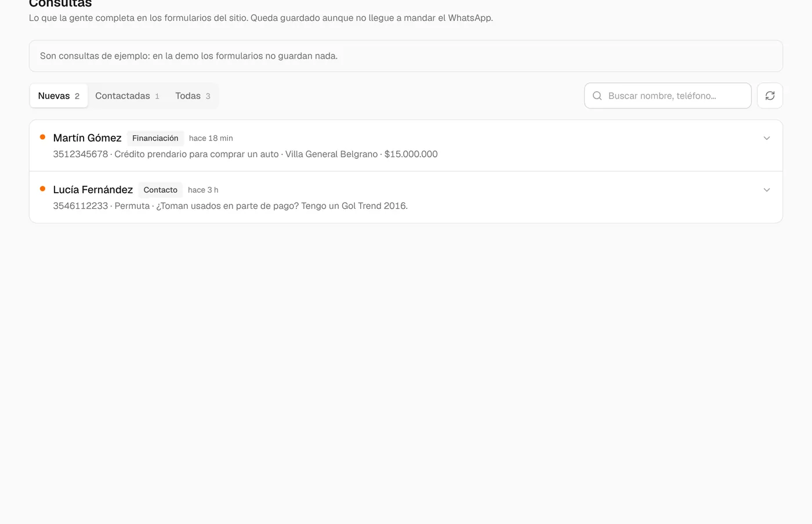Select the Lucía Fernández name
The image size is (812, 524).
tap(93, 190)
